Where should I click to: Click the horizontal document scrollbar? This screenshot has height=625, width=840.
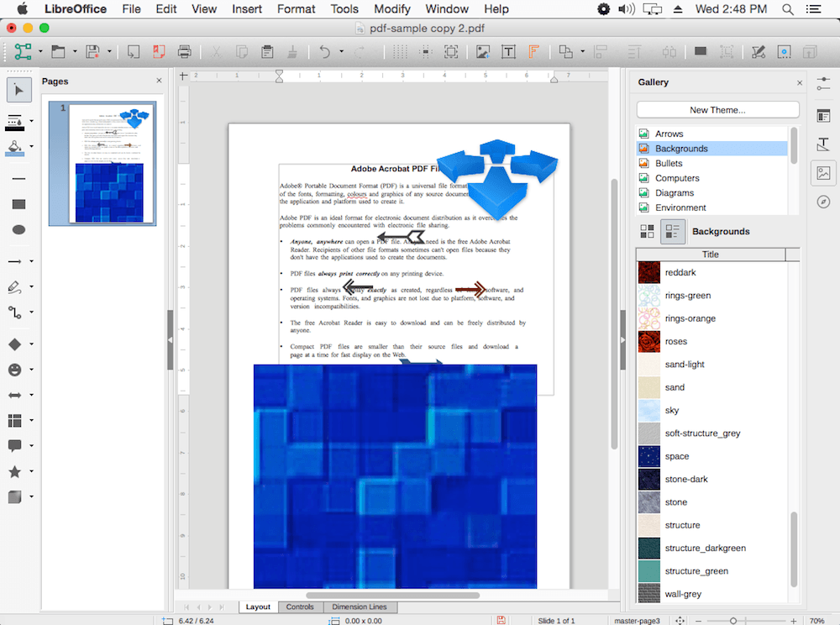(x=392, y=595)
